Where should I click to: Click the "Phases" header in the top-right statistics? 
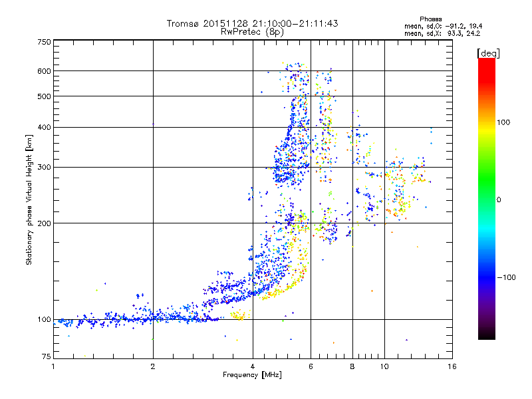430,19
